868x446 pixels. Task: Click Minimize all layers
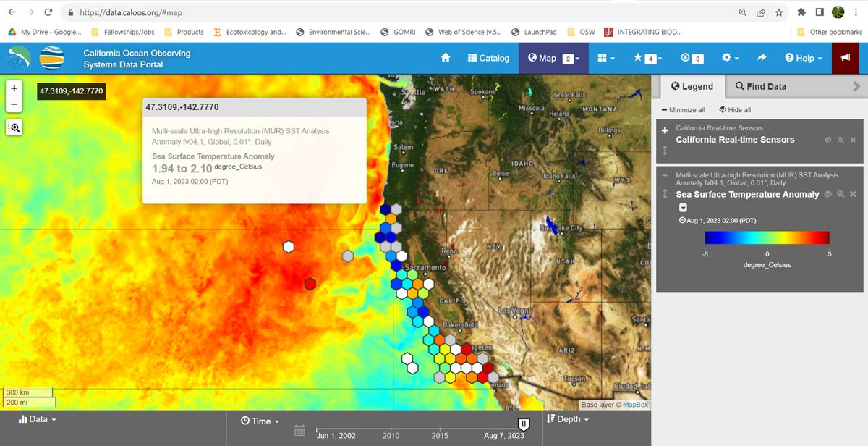coord(683,110)
